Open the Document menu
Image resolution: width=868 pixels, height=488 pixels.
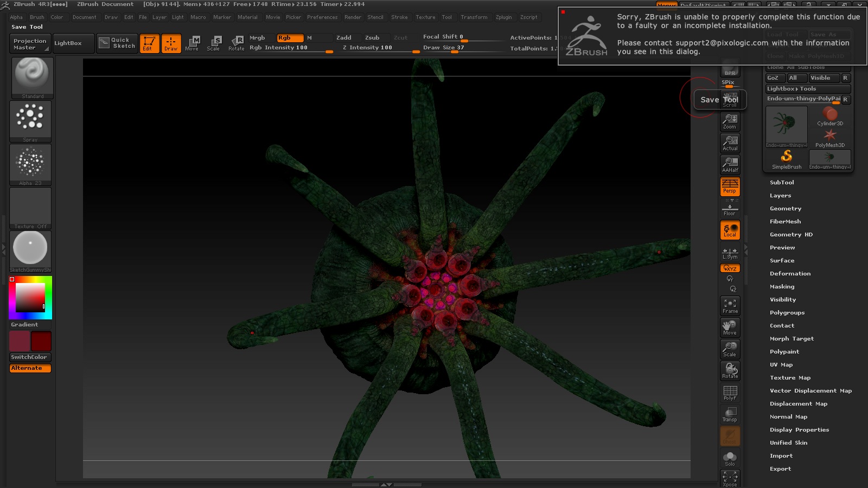pyautogui.click(x=84, y=17)
